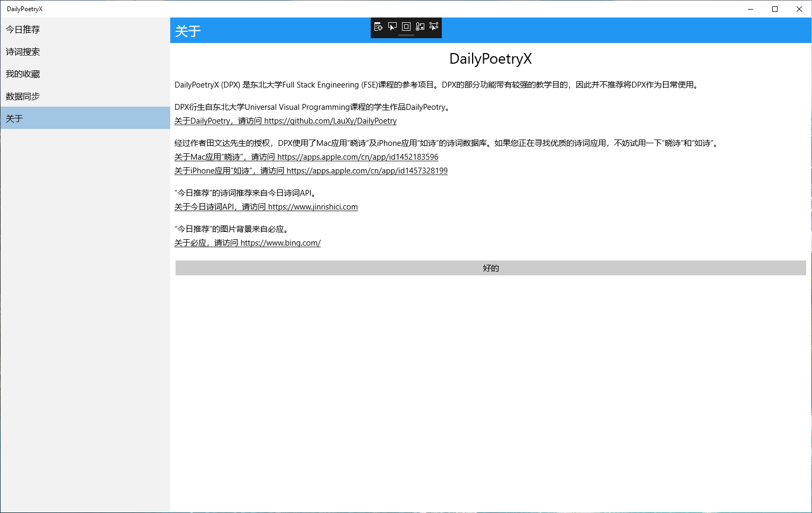Select the highlighted 关于 sidebar item
Image resolution: width=812 pixels, height=513 pixels.
(x=85, y=118)
